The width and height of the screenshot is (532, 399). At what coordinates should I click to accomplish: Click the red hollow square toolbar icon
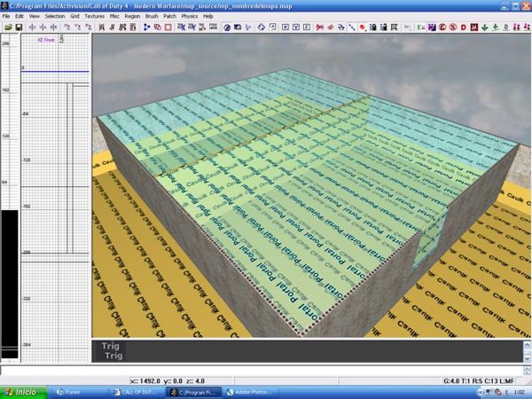168,27
